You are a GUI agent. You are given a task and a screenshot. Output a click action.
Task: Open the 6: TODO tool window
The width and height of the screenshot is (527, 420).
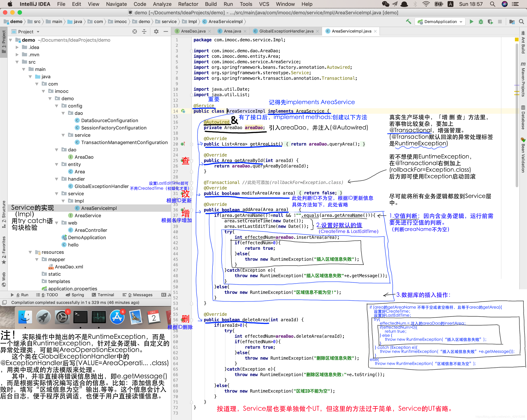pyautogui.click(x=47, y=295)
